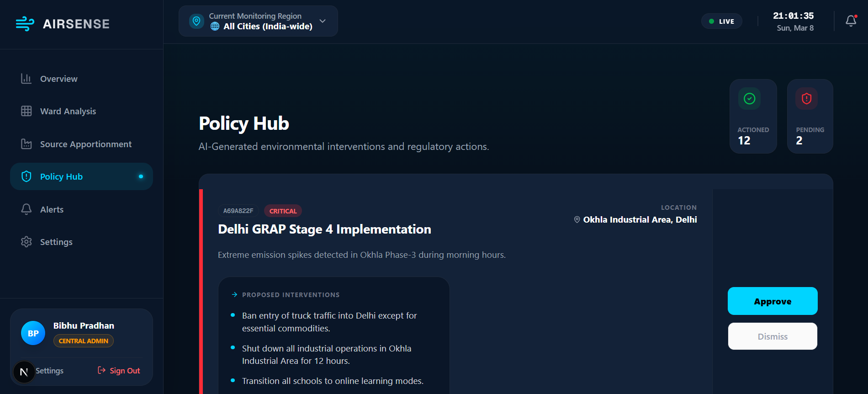Click the Alerts bell icon in sidebar
Screen dimensions: 868x394
[26, 209]
